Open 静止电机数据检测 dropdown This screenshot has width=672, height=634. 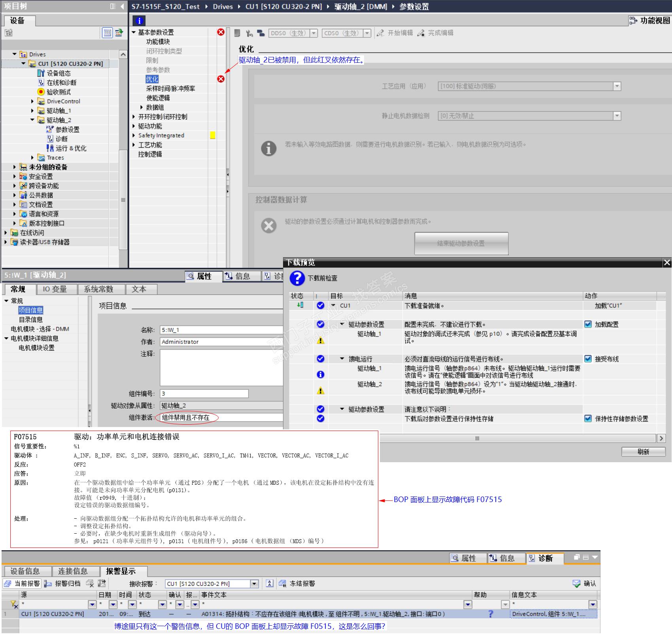617,116
